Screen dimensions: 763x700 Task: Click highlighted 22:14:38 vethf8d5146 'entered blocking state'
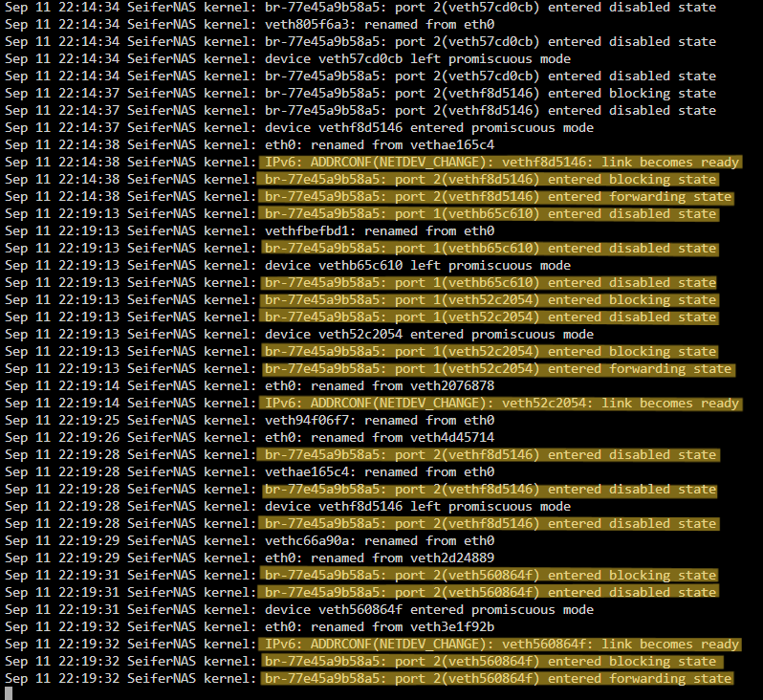pos(489,180)
